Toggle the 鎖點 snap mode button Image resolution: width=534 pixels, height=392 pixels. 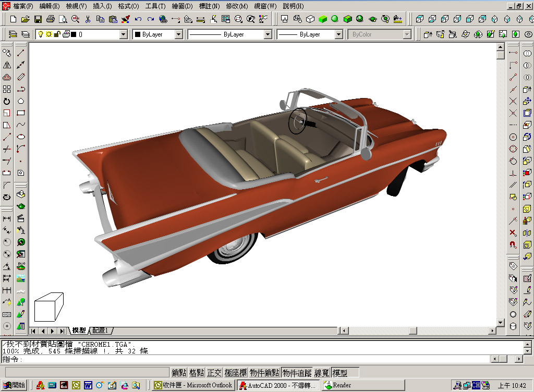coord(179,373)
